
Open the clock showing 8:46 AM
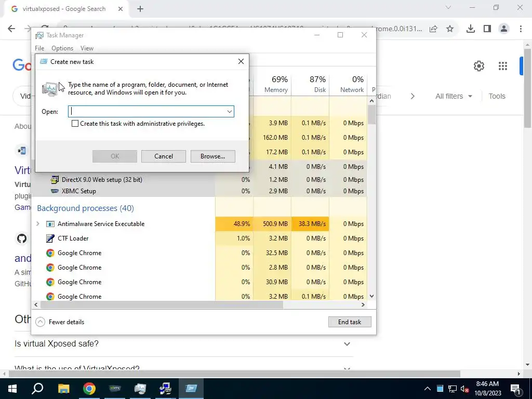pyautogui.click(x=487, y=389)
